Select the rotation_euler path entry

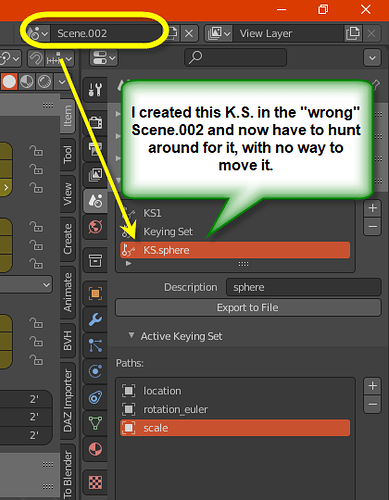click(x=235, y=409)
